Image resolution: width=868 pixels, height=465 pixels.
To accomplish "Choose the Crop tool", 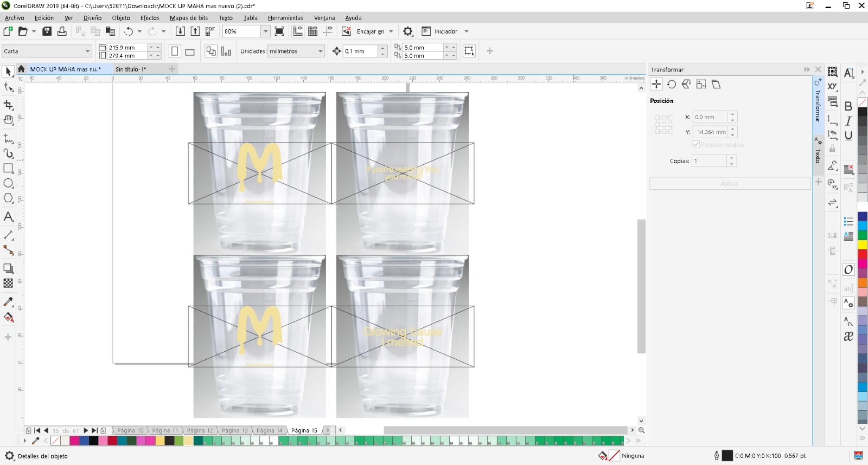I will point(8,105).
